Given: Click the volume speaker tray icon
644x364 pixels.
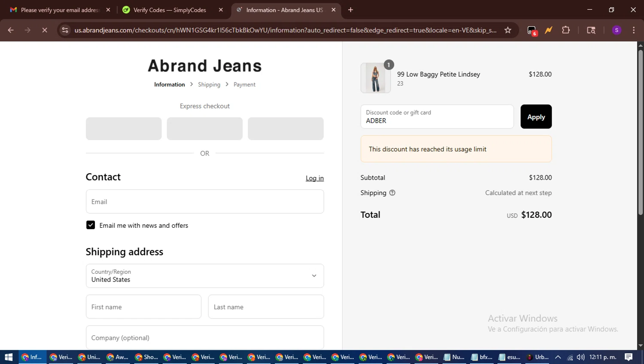Looking at the screenshot, I should [x=581, y=357].
